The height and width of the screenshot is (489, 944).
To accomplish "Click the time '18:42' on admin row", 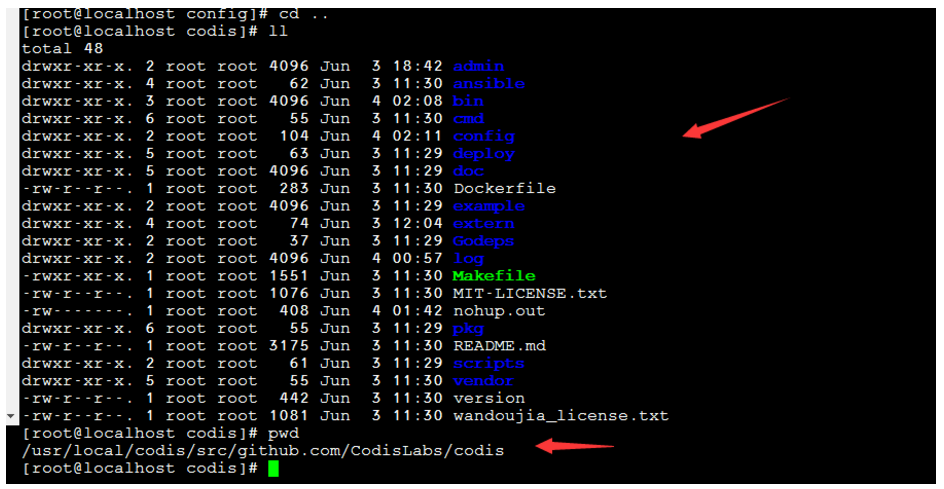I will click(x=417, y=66).
